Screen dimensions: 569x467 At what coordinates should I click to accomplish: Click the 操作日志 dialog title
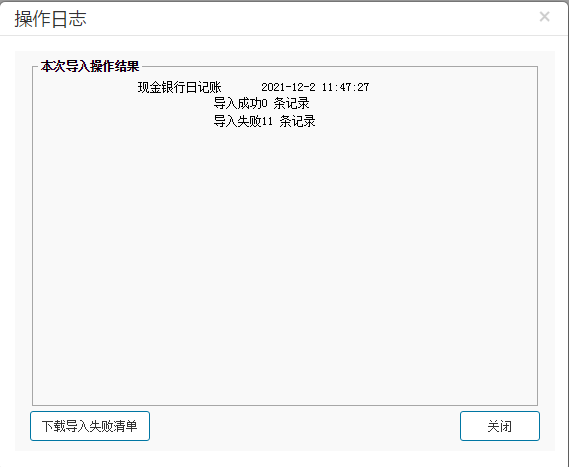50,19
